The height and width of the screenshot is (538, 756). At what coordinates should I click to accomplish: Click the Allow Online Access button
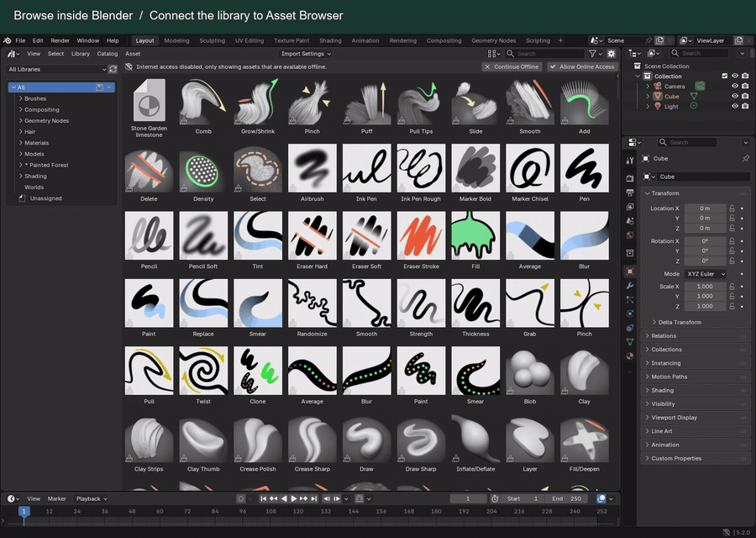point(582,67)
